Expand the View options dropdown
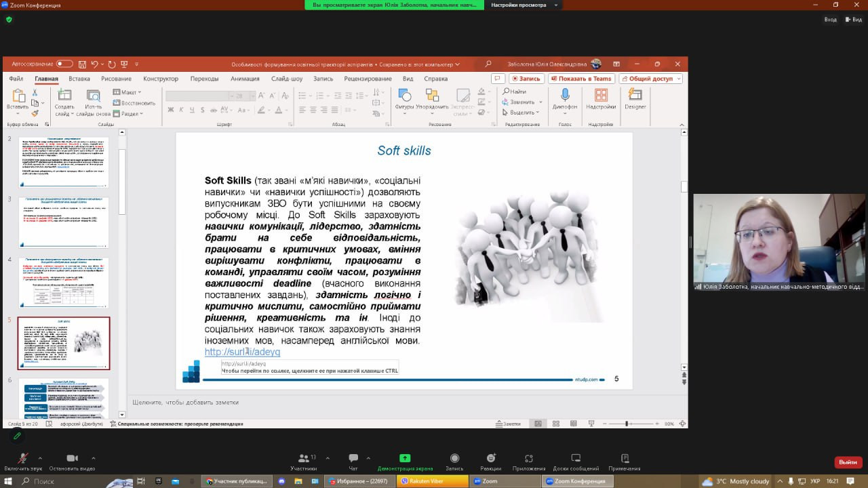868x488 pixels. coord(521,5)
